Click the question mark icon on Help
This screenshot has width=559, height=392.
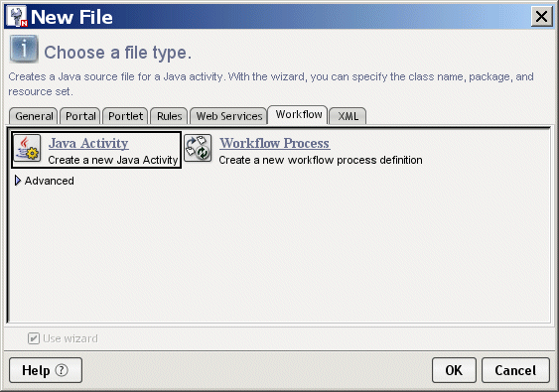pyautogui.click(x=62, y=370)
